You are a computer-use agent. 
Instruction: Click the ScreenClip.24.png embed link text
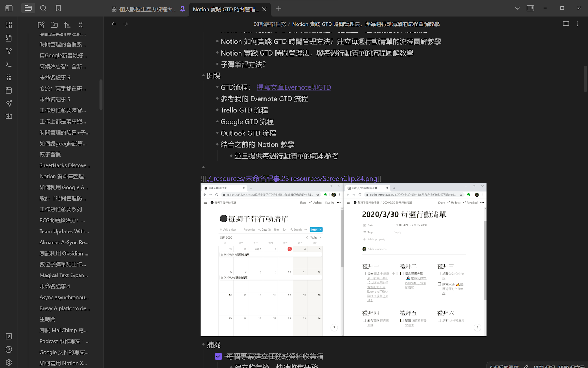click(293, 179)
